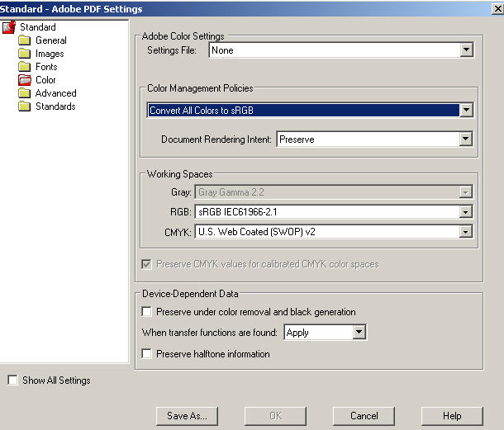Open the Images settings page
504x430 pixels.
tap(50, 54)
